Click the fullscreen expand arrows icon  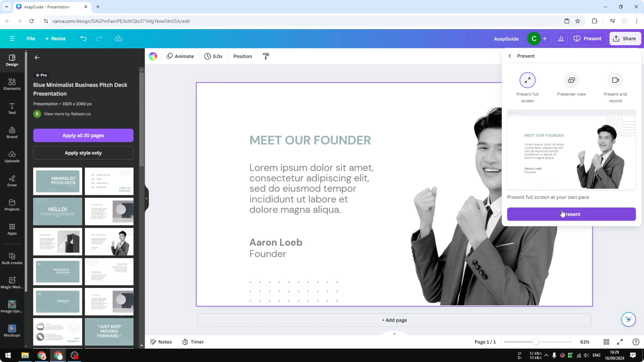620,342
